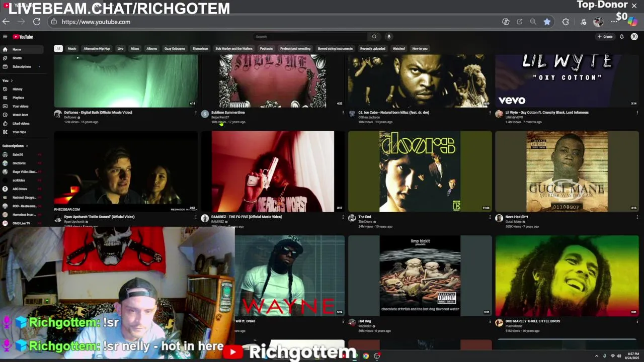
Task: Click the bookmark star in the address bar
Action: tap(547, 22)
